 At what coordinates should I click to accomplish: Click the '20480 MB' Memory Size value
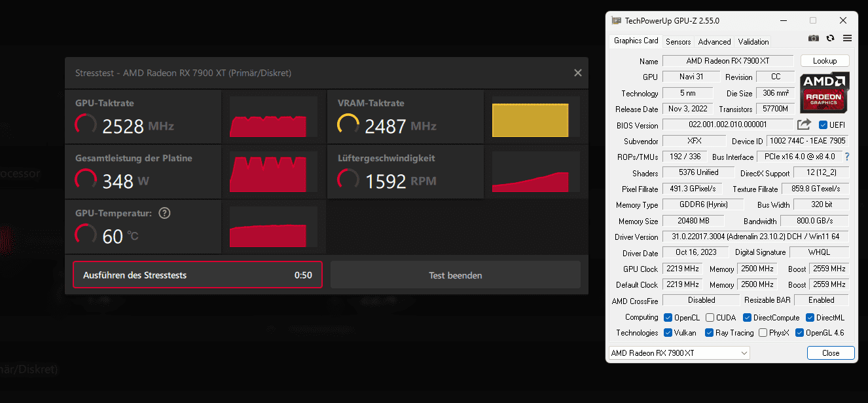(693, 221)
